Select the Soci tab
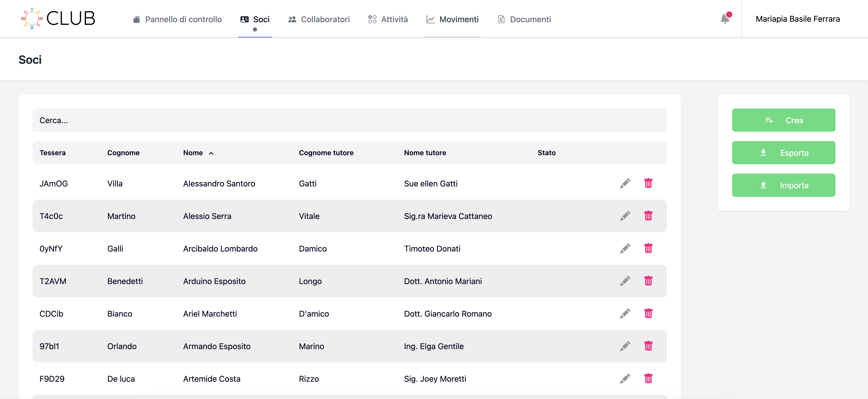This screenshot has height=399, width=868. point(255,19)
